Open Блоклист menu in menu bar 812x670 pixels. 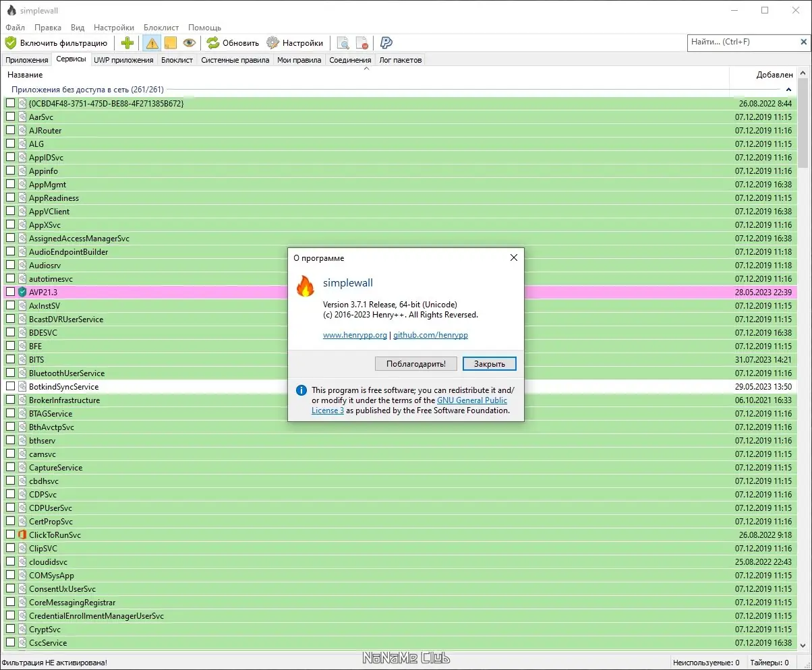coord(161,28)
